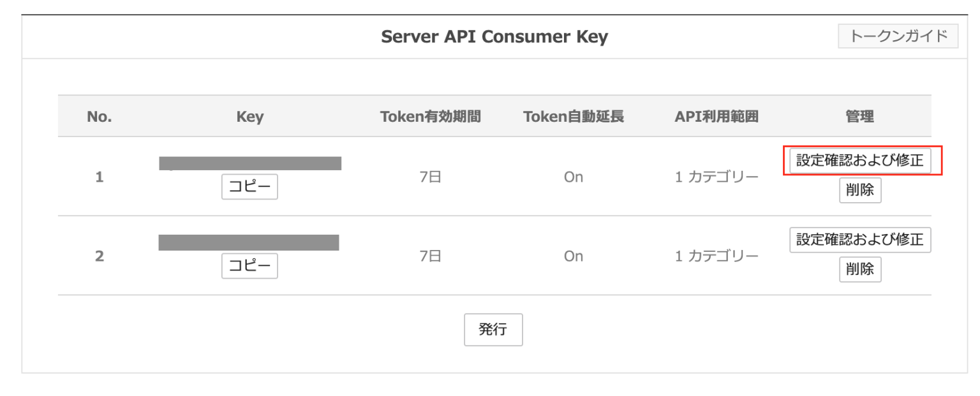Click the On value in row 1

pos(573,177)
